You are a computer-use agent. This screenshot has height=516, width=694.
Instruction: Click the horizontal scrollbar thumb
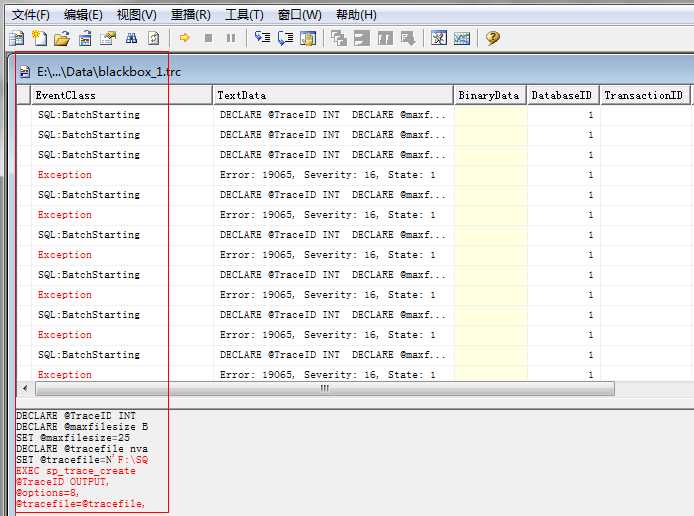(x=325, y=389)
